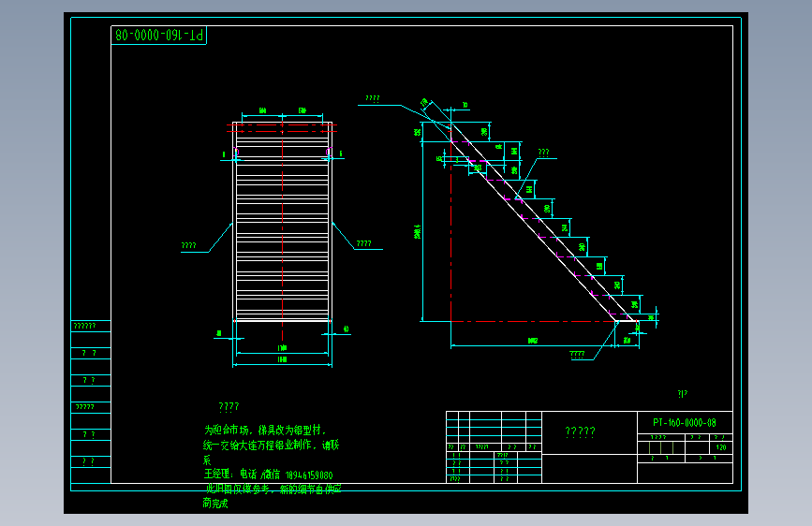Click the ???? leader label right of front view

point(363,243)
